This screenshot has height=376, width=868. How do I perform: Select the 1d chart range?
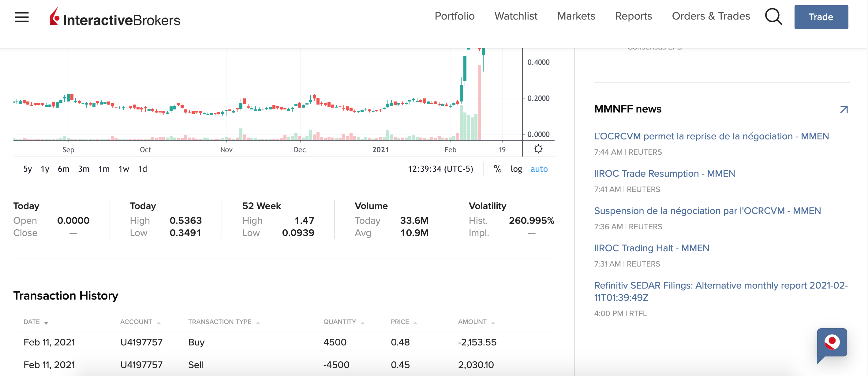(x=142, y=169)
